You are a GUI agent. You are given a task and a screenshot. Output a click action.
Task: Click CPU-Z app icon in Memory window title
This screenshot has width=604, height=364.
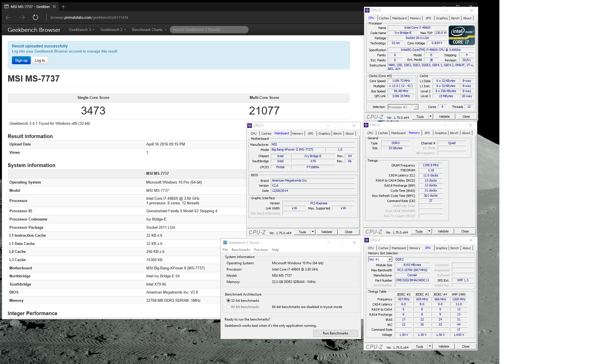(x=366, y=125)
